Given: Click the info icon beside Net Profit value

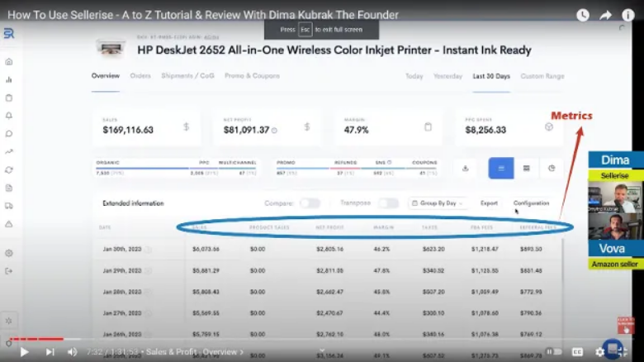Looking at the screenshot, I should (x=274, y=131).
